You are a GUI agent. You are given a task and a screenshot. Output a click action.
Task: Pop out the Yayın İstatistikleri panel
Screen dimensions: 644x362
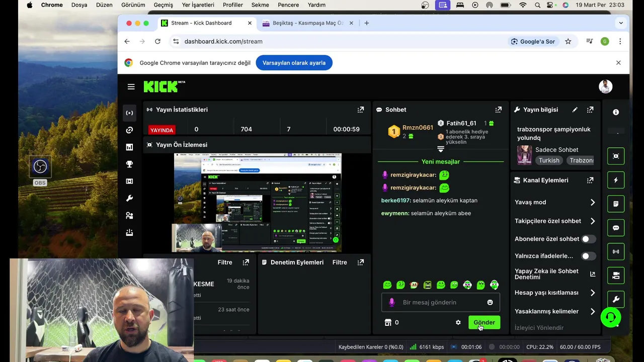coord(360,110)
